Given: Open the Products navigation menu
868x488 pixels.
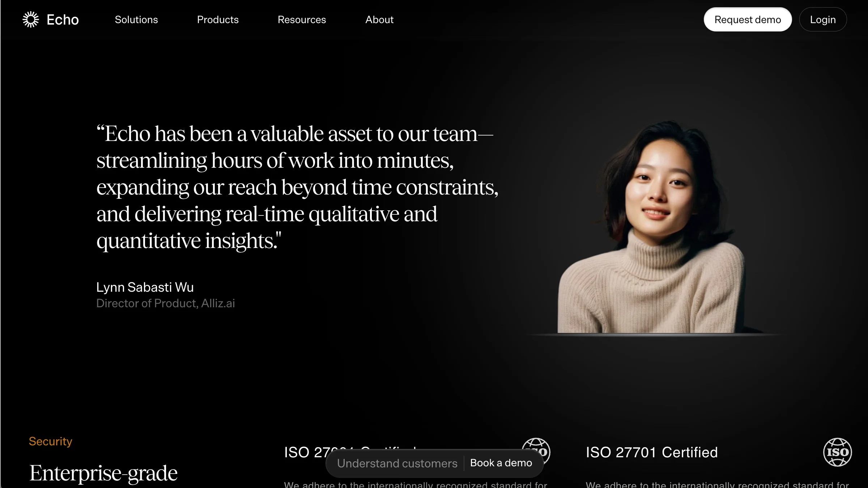Looking at the screenshot, I should click(x=218, y=20).
